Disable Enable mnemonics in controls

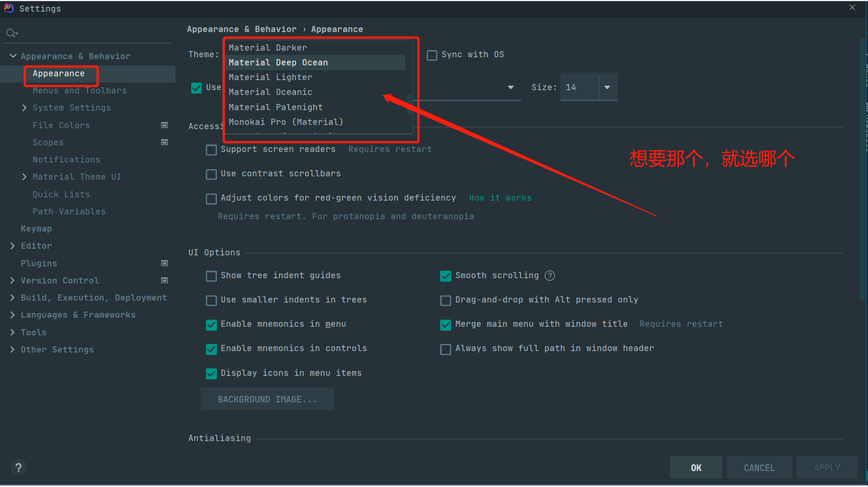(x=211, y=349)
